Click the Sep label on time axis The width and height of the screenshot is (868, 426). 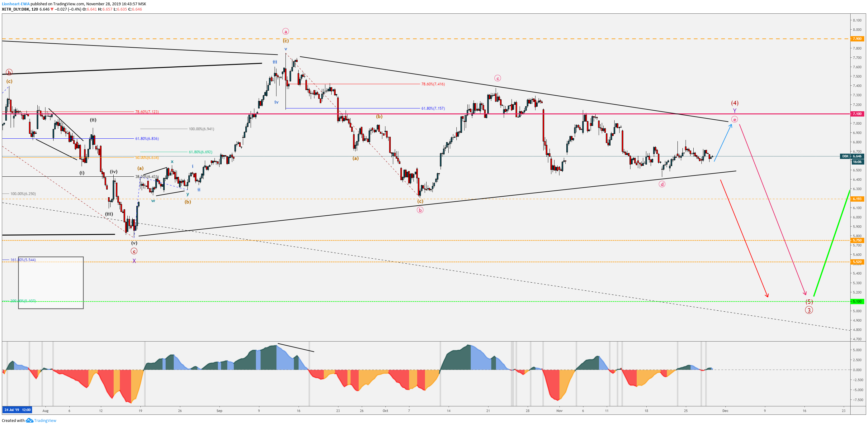point(219,411)
